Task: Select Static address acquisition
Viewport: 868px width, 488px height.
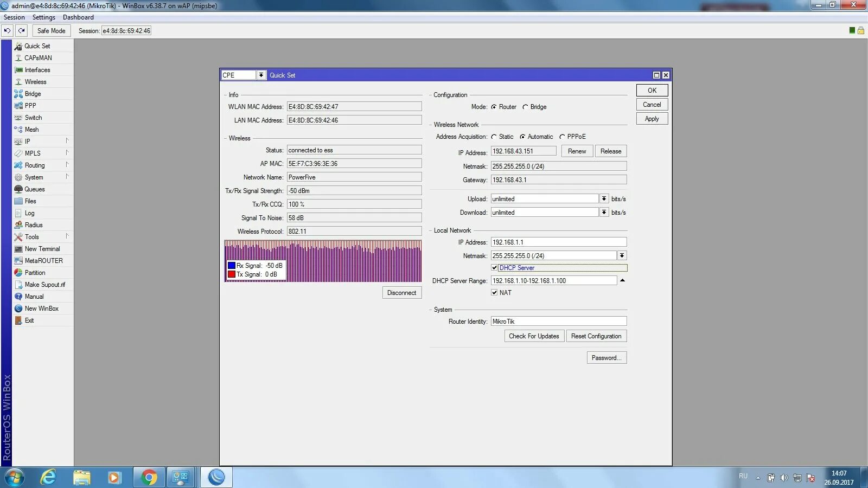Action: tap(494, 137)
